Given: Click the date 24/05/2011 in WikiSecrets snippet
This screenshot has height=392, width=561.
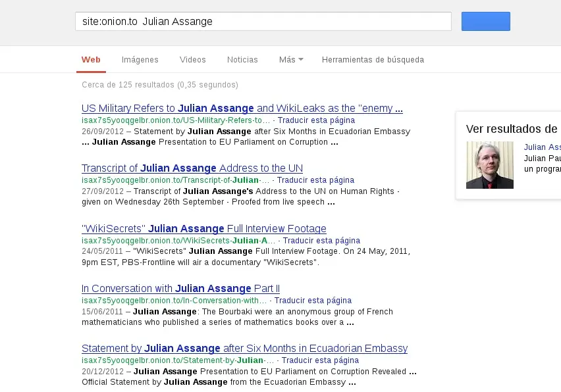Looking at the screenshot, I should click(102, 251).
